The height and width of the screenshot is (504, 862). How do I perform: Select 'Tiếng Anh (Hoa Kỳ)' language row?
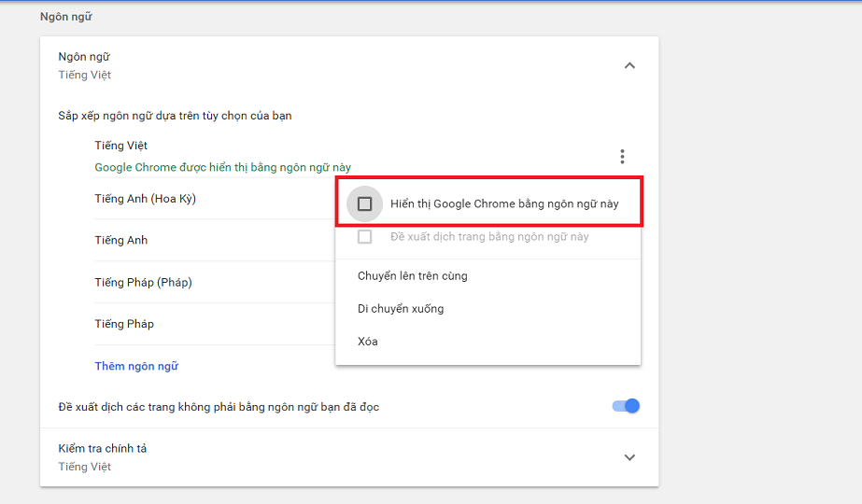145,199
